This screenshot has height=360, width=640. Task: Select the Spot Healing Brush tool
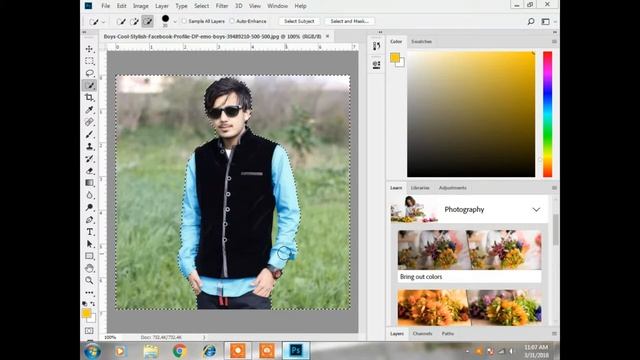pyautogui.click(x=89, y=122)
